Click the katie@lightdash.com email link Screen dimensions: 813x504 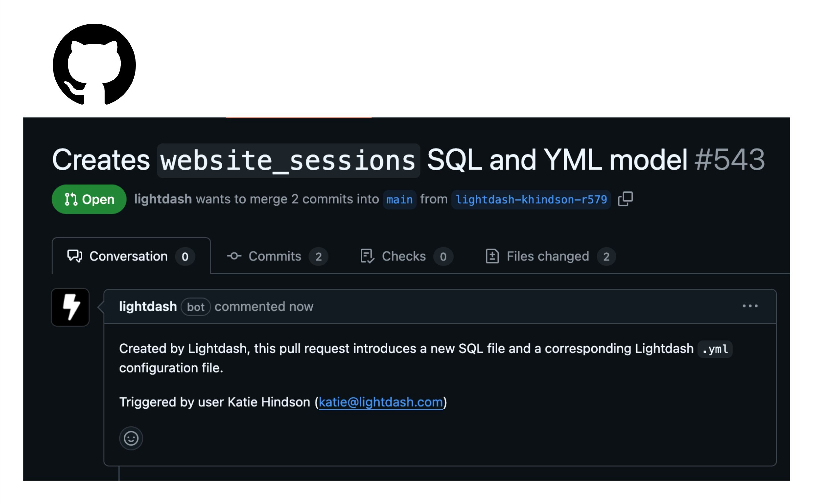tap(380, 402)
